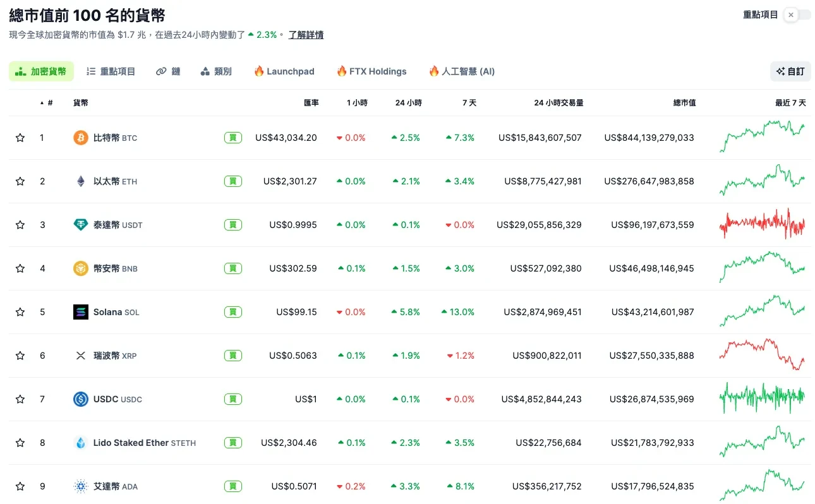Click the XRP logo icon
The width and height of the screenshot is (815, 504).
click(x=80, y=355)
